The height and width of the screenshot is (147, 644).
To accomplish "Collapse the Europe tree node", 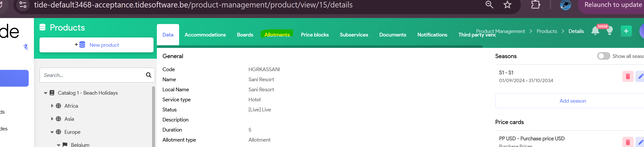I will tap(52, 132).
